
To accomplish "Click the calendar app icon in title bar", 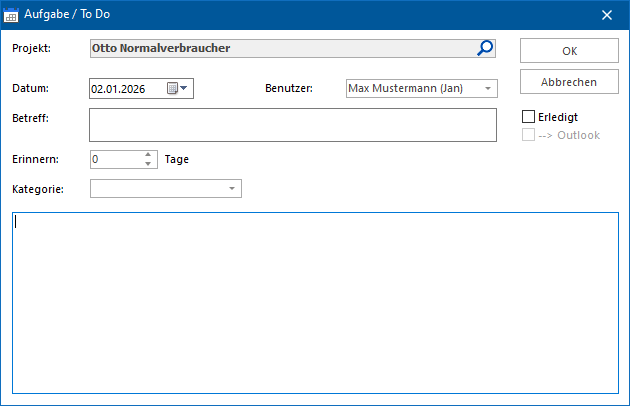I will (11, 15).
